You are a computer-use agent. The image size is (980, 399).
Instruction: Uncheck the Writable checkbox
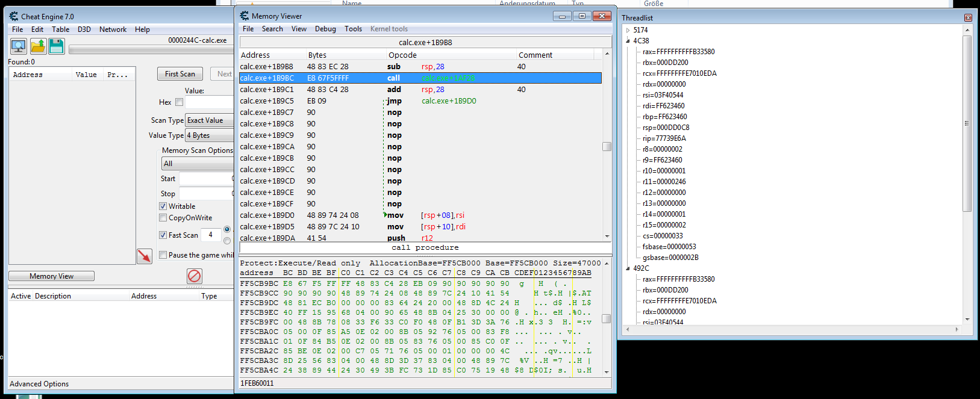click(x=163, y=206)
